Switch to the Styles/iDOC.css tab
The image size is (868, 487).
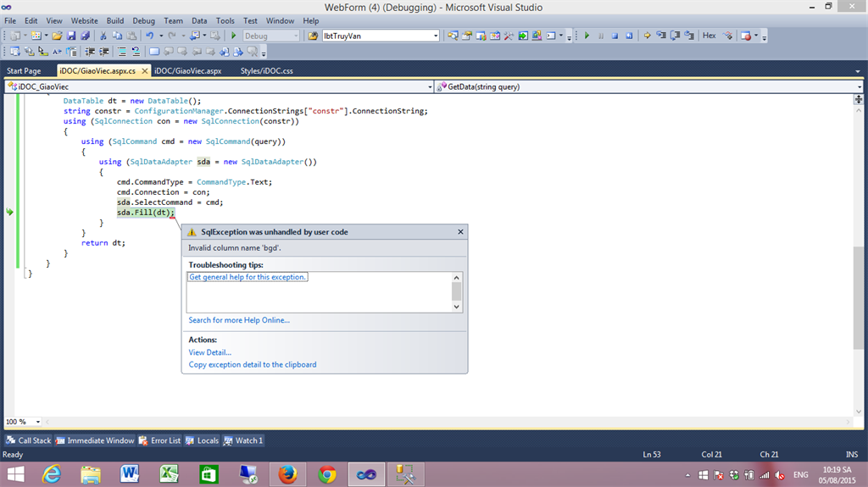[x=267, y=71]
